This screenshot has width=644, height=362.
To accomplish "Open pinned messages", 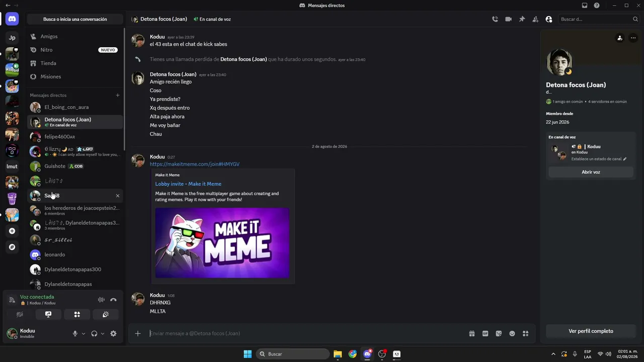I will (x=522, y=19).
